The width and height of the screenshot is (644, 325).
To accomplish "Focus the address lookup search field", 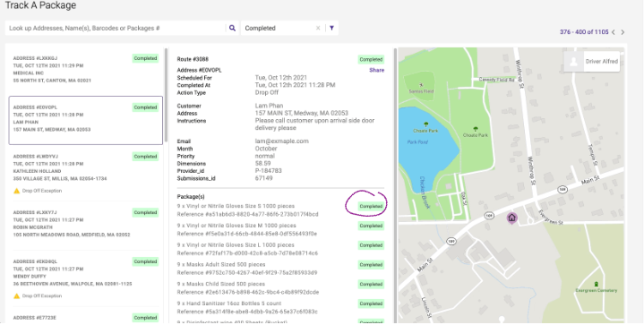I will point(116,28).
